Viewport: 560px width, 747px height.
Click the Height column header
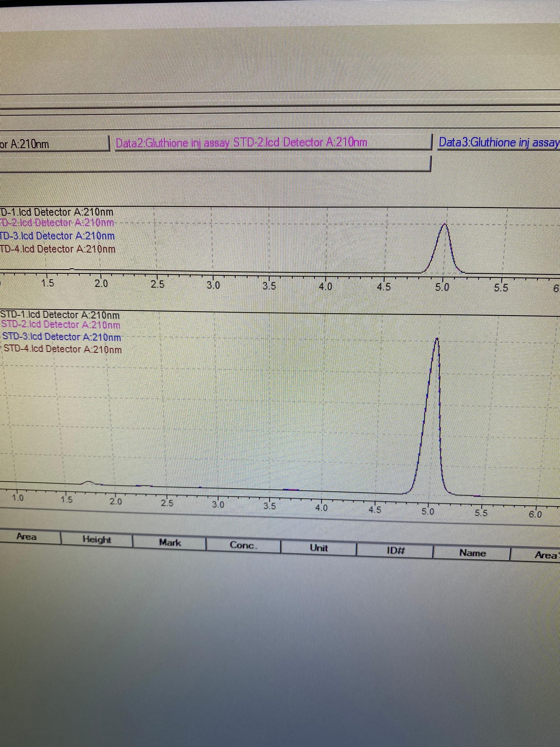pyautogui.click(x=97, y=540)
